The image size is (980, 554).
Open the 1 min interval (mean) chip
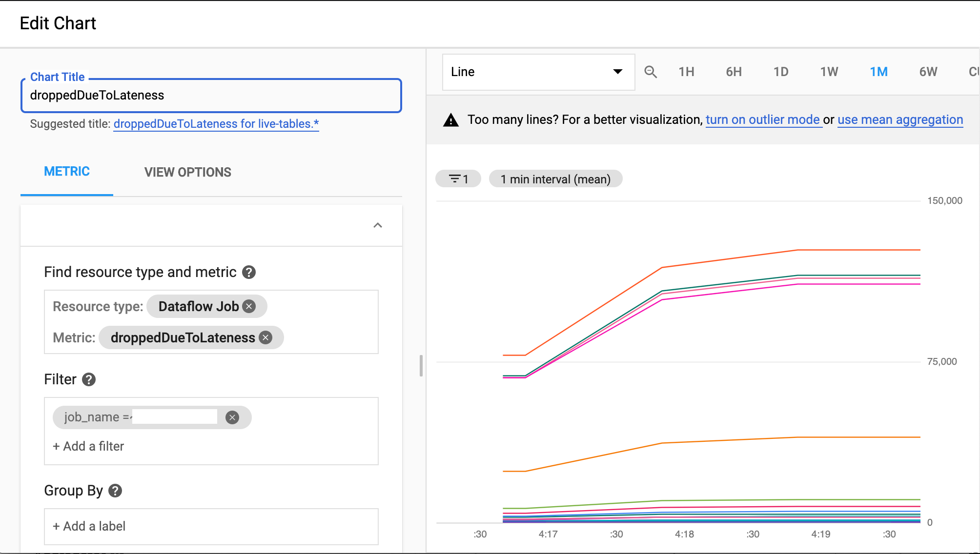[x=555, y=179]
